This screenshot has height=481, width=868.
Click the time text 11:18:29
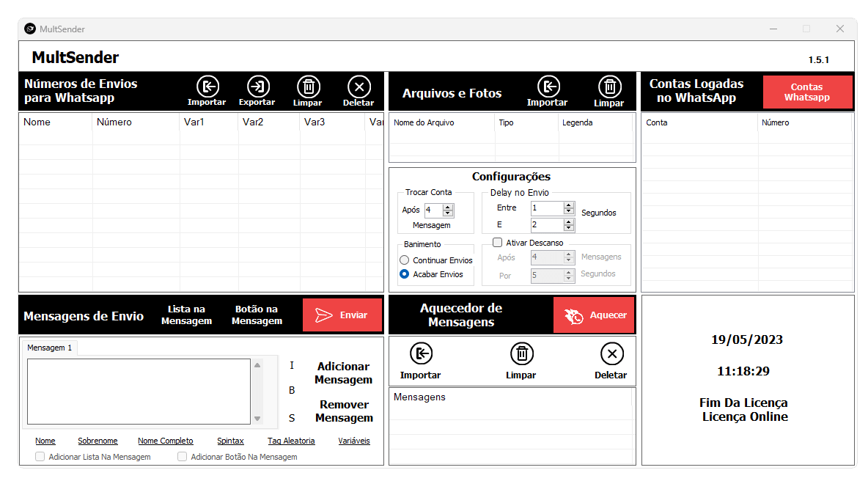[743, 372]
